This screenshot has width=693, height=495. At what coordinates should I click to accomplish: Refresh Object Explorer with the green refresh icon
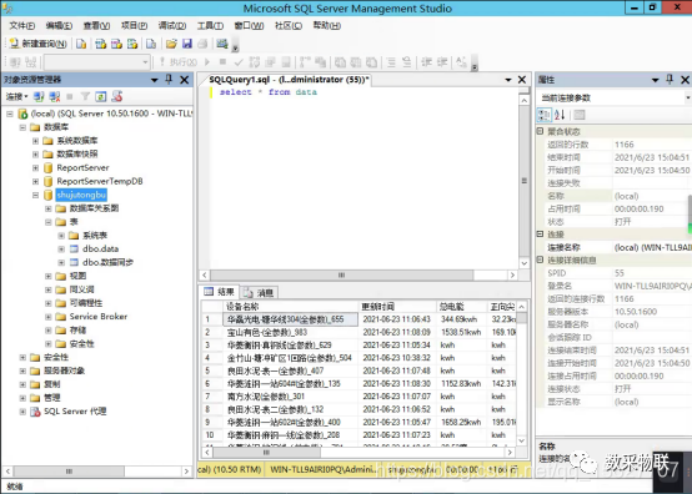pos(101,96)
